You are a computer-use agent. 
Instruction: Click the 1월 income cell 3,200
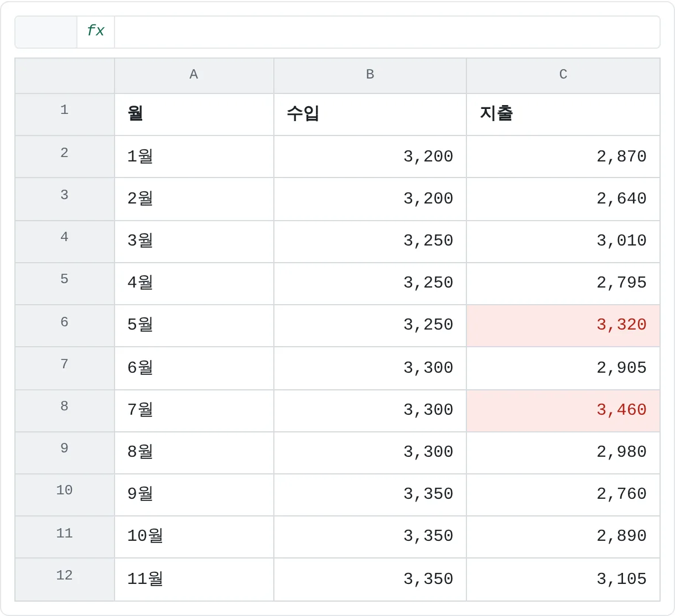tap(370, 156)
